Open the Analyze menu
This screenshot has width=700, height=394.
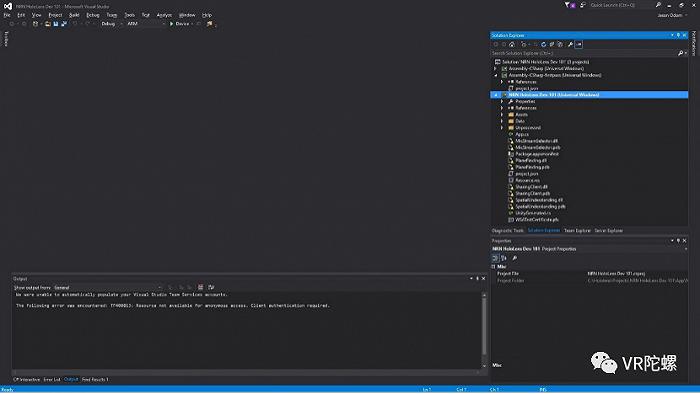164,15
